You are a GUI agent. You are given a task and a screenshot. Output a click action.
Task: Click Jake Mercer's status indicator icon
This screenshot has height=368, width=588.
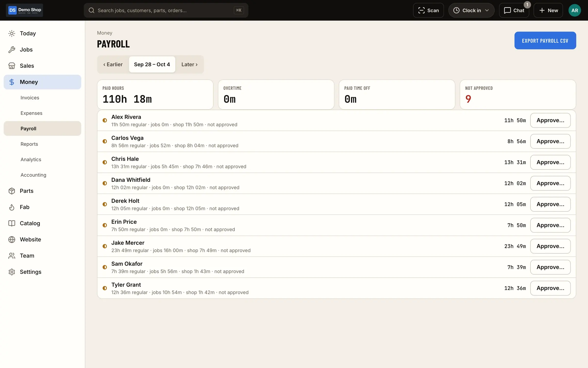click(105, 246)
